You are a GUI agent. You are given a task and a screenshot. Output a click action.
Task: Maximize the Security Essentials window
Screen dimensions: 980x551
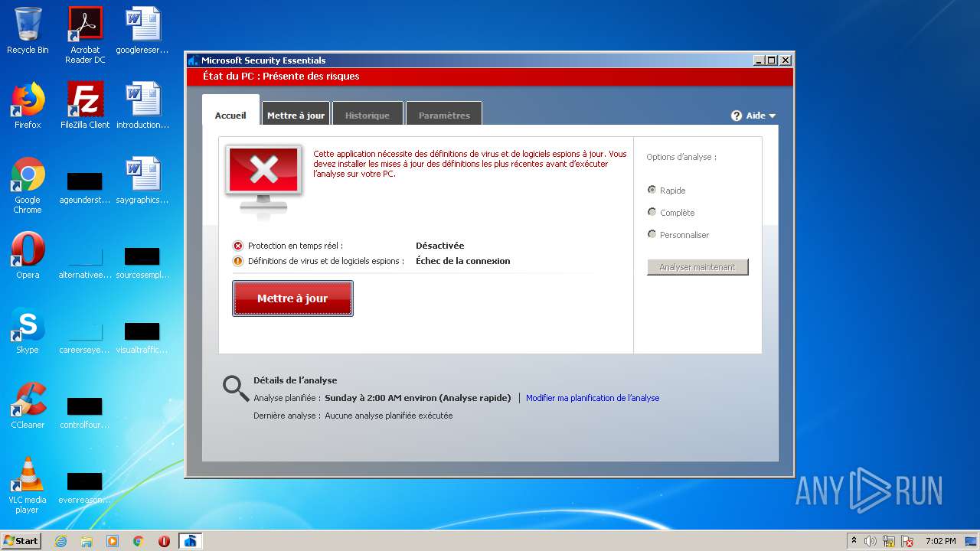(x=772, y=60)
